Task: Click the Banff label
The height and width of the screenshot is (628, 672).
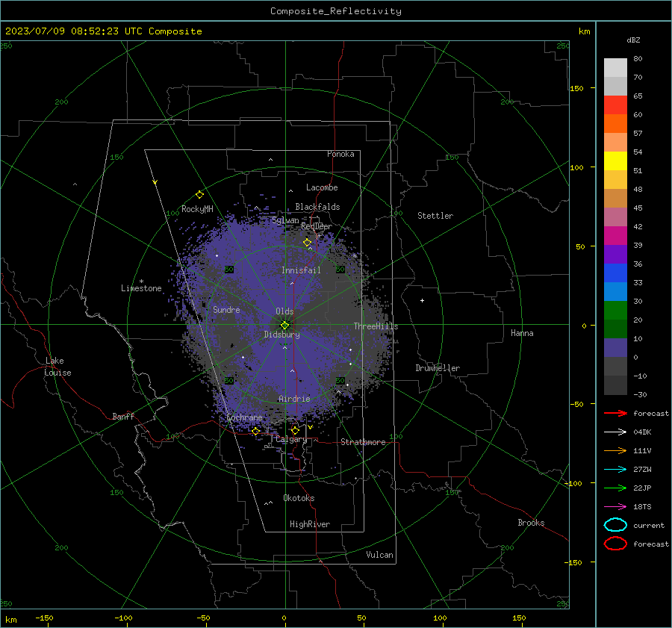Action: point(123,416)
